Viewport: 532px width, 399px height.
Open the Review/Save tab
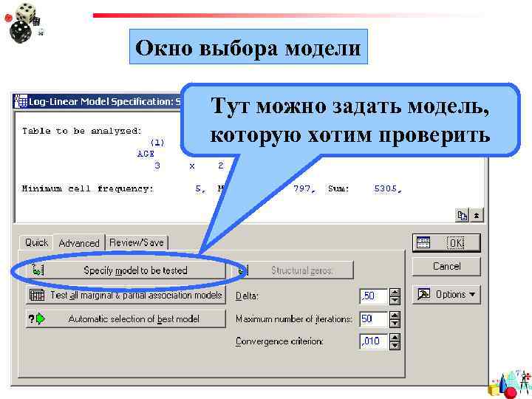pos(137,242)
